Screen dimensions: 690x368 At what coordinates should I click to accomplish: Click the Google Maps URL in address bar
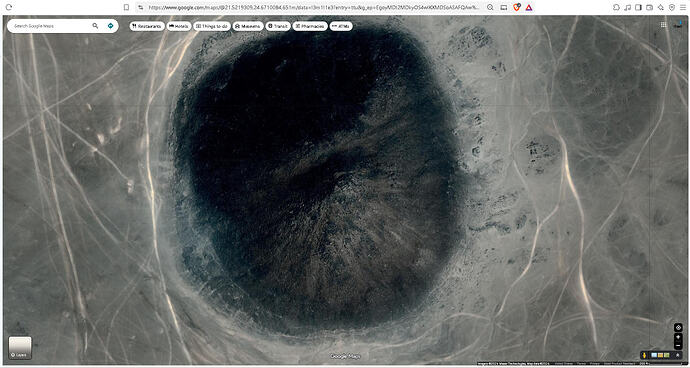314,7
